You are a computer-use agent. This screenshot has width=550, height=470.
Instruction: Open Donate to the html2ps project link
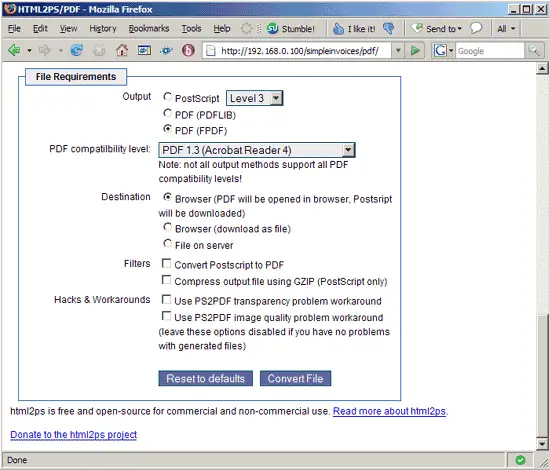74,435
